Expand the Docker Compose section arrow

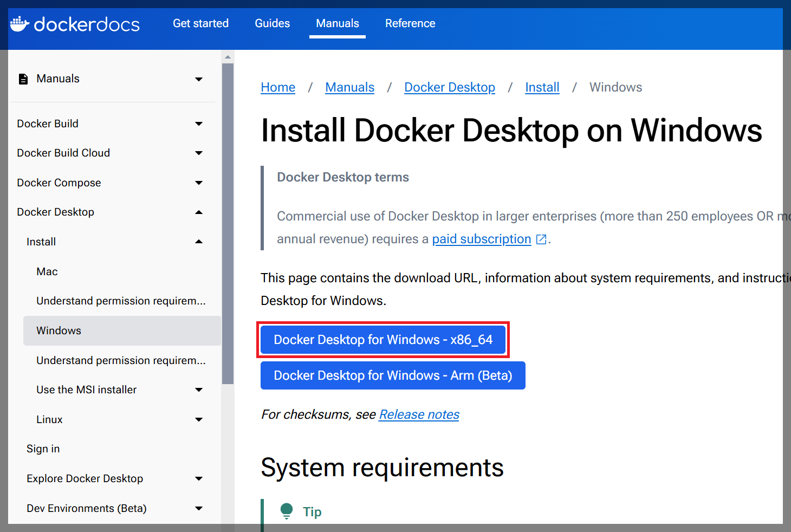tap(199, 183)
